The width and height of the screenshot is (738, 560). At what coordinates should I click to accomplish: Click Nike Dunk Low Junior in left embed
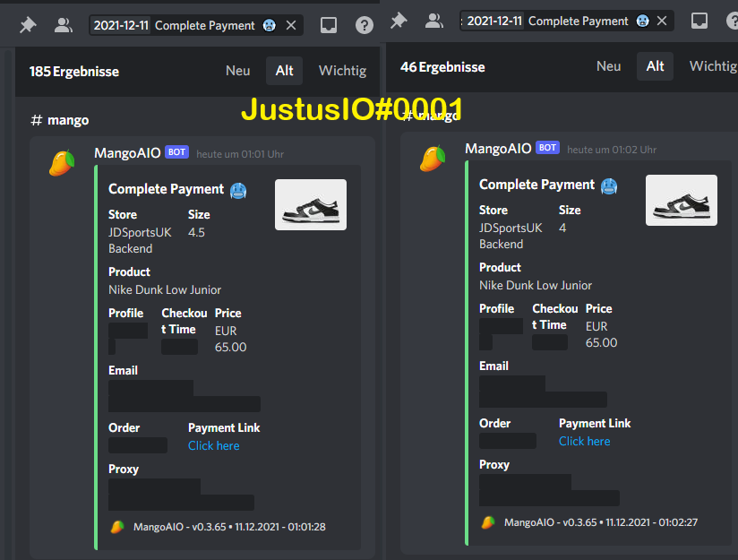click(x=165, y=289)
